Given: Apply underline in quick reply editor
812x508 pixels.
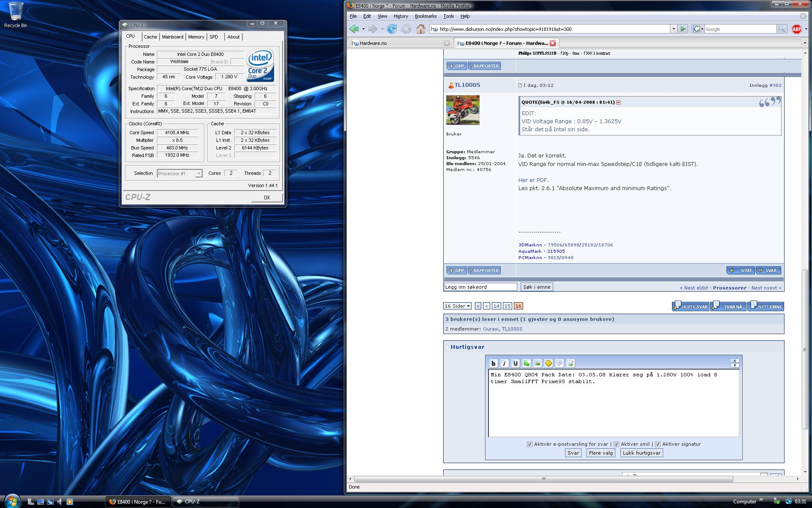Looking at the screenshot, I should point(515,363).
